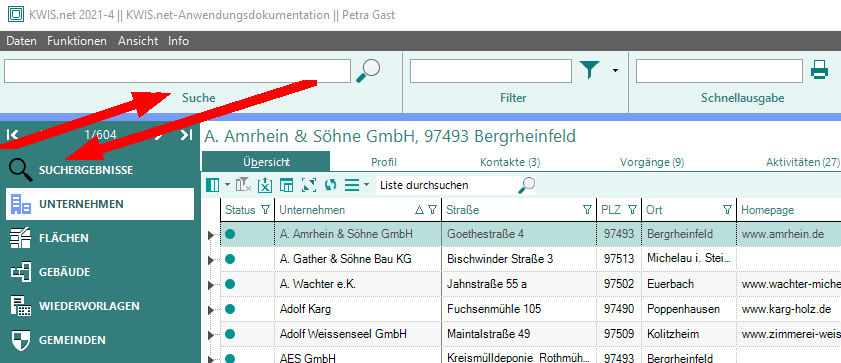Click the table layout icon

coord(287,185)
